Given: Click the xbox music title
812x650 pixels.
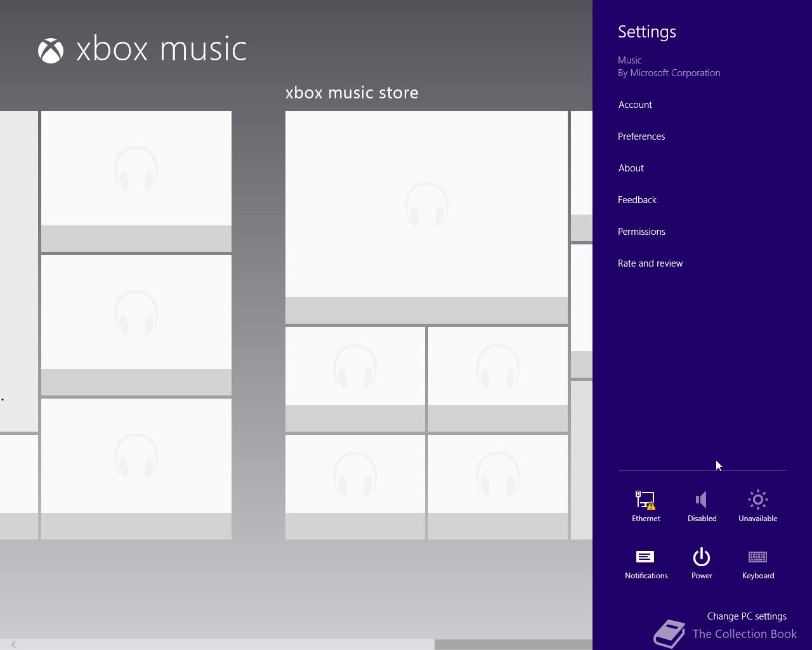Looking at the screenshot, I should [161, 50].
